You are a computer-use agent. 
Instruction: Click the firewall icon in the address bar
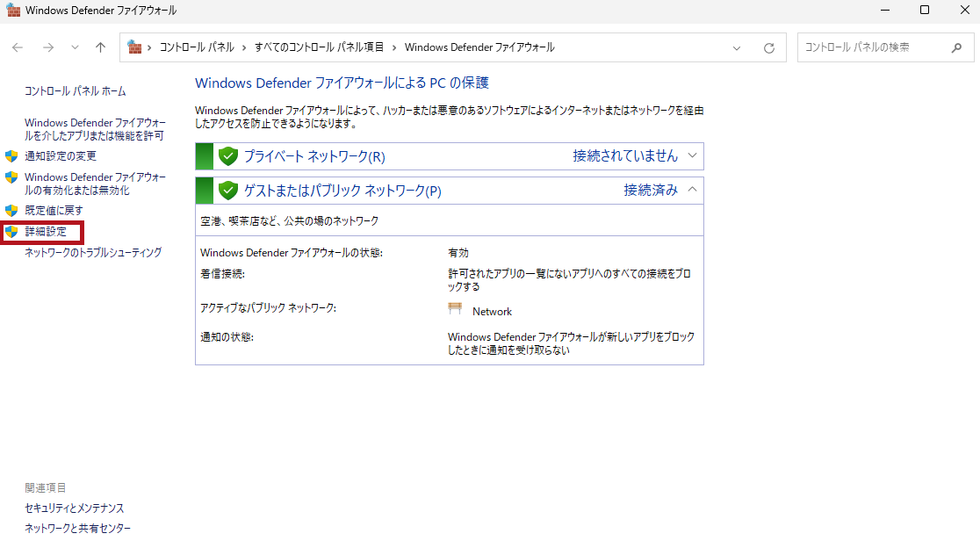[134, 47]
